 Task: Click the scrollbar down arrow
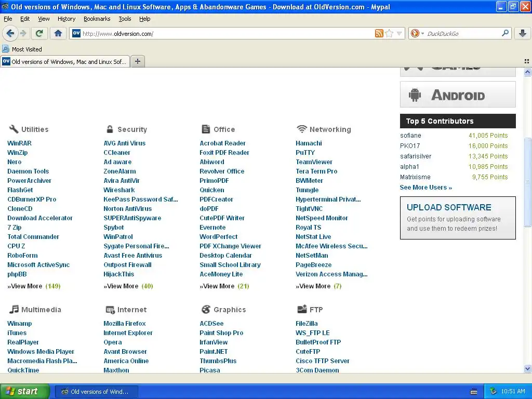(527, 368)
